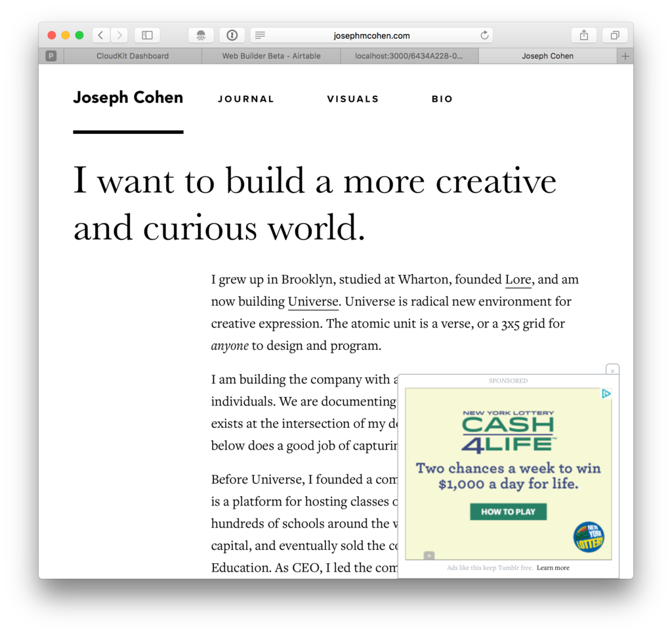
Task: Follow the Universe link
Action: tap(313, 302)
